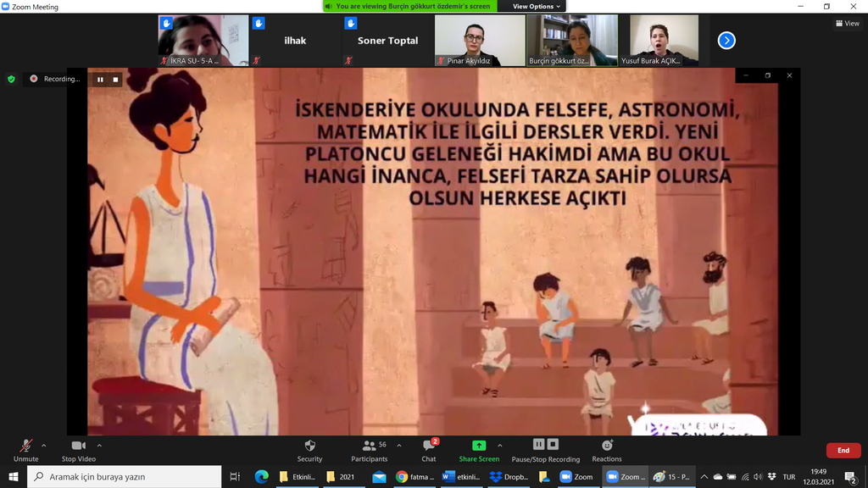Expand the arrow next to Participants
Image resolution: width=868 pixels, height=488 pixels.
pos(399,446)
